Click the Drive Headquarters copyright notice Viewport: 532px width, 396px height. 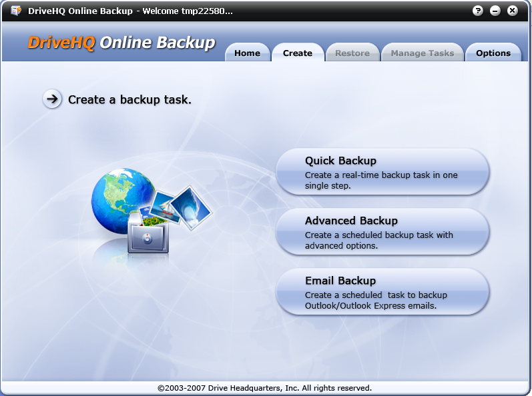(264, 388)
